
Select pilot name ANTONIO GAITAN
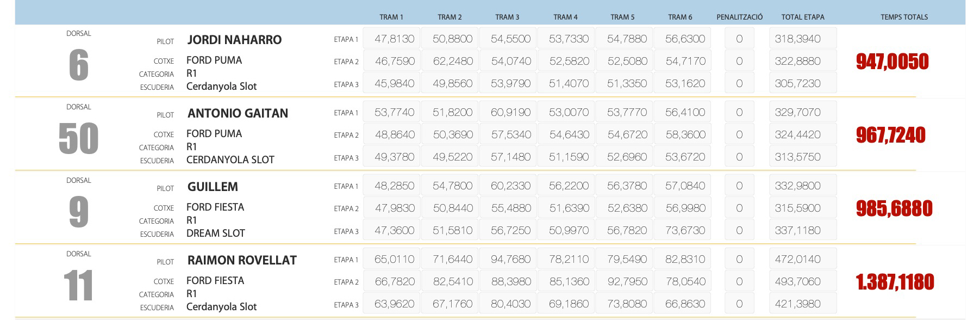click(238, 113)
